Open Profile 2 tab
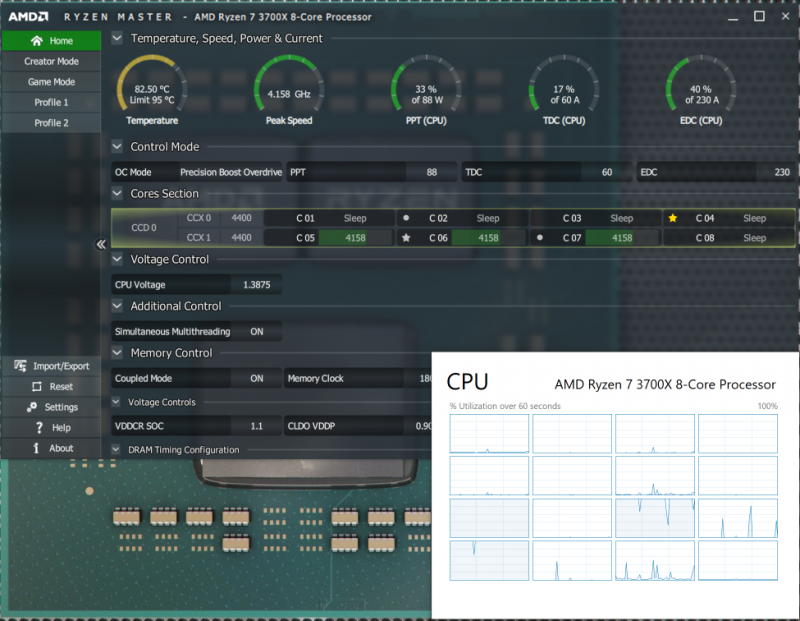Screen dimensions: 800x621 (x=51, y=122)
